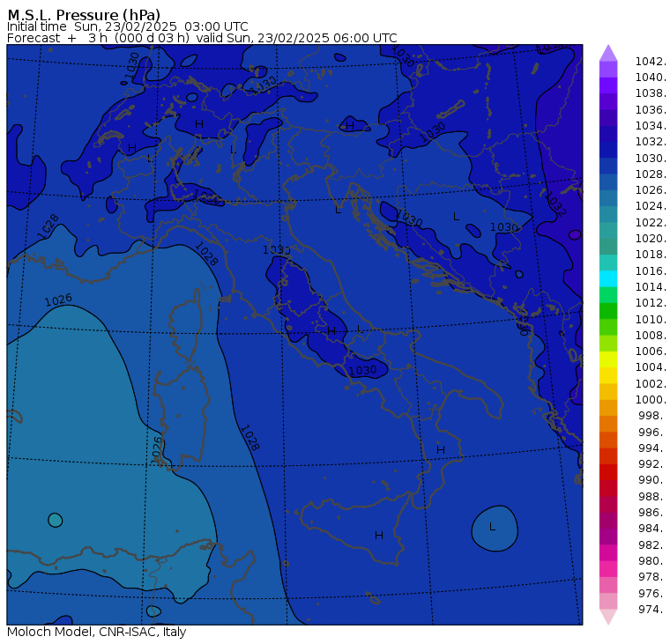Click the '974.' legend value
Screen dimensions: 670x644
pyautogui.click(x=652, y=610)
